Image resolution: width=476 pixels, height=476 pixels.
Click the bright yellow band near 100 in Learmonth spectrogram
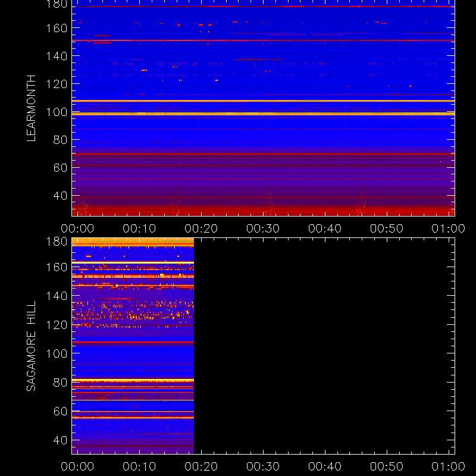pos(263,114)
